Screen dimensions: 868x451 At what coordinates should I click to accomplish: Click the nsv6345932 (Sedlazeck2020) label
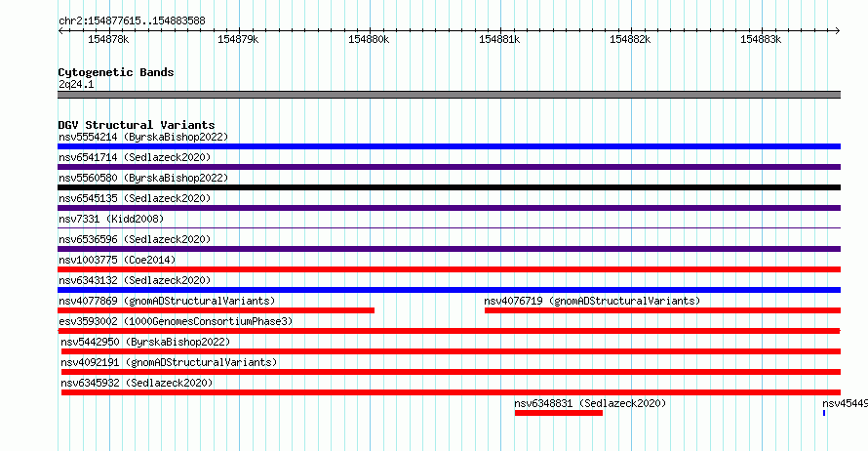tap(137, 383)
